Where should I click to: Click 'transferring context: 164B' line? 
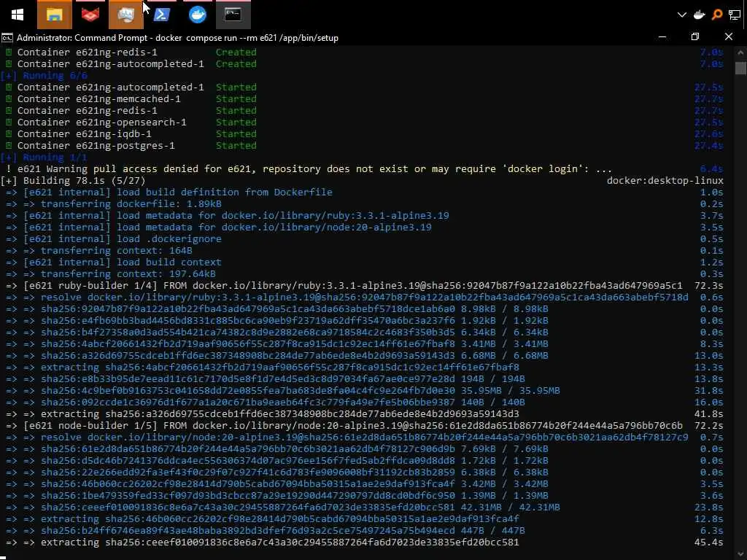click(x=365, y=251)
